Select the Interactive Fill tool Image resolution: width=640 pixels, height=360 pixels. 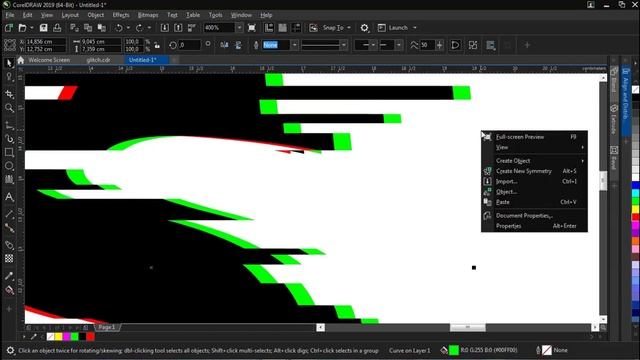9,290
